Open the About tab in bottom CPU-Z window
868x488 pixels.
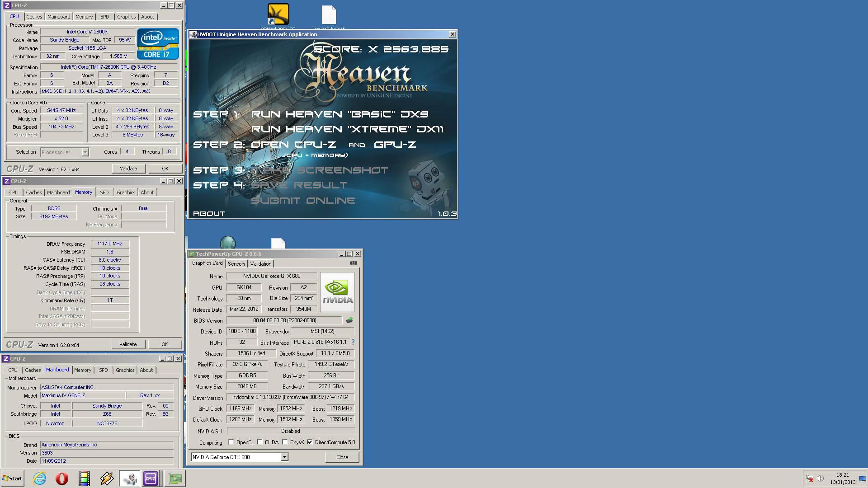(x=146, y=370)
